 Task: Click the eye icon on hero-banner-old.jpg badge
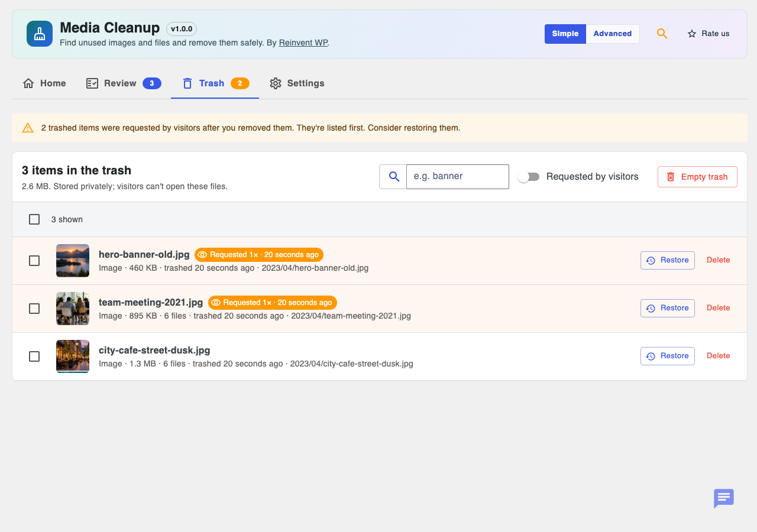coord(202,255)
